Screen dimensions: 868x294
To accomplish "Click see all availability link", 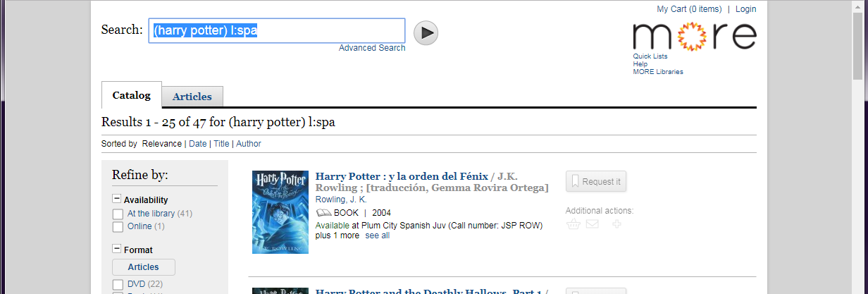I will tap(377, 235).
